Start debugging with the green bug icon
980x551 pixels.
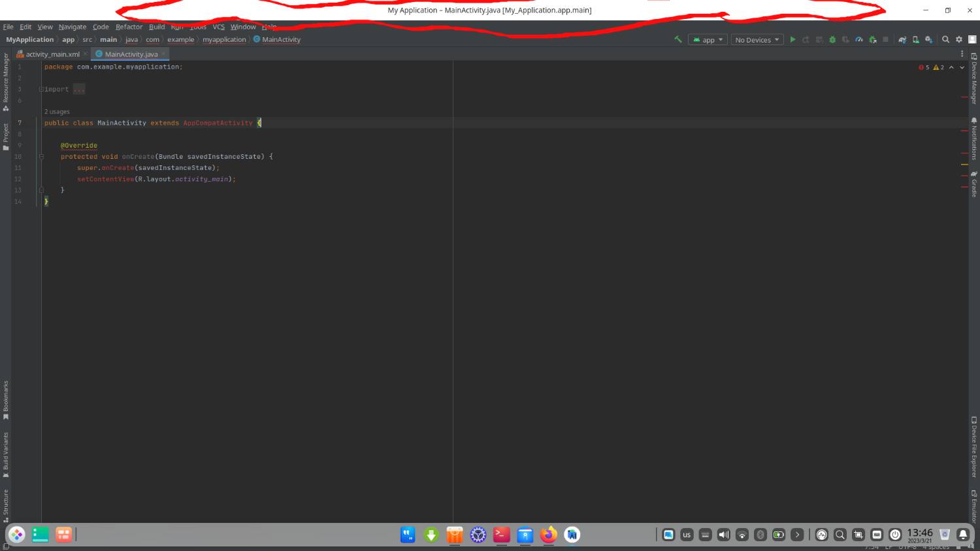(x=832, y=39)
